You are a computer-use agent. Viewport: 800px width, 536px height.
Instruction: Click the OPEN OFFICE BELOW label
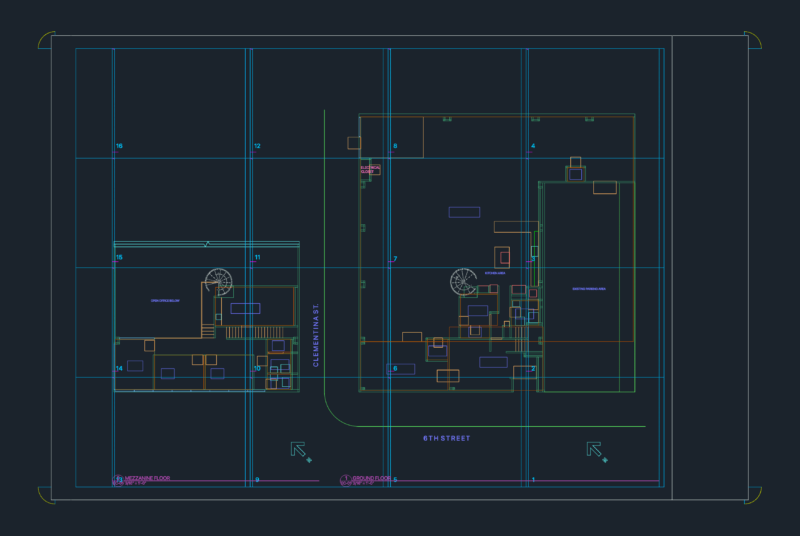tap(165, 300)
